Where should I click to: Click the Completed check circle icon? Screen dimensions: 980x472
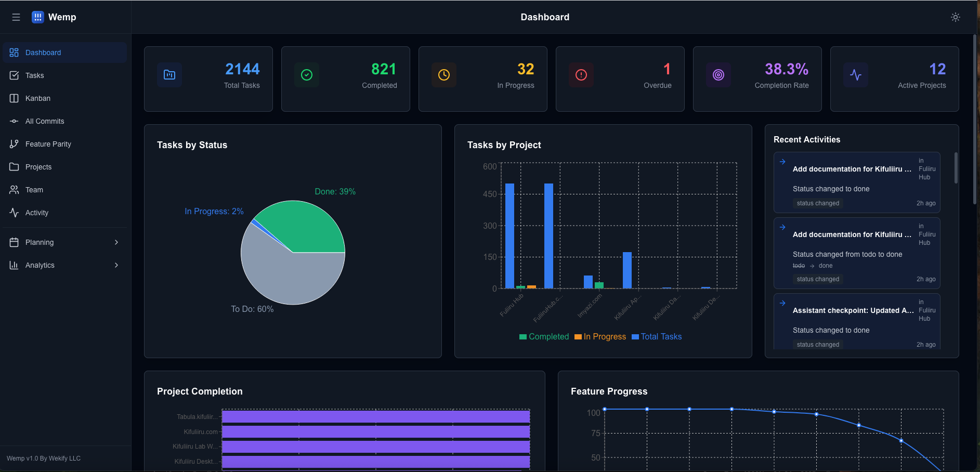pyautogui.click(x=307, y=75)
